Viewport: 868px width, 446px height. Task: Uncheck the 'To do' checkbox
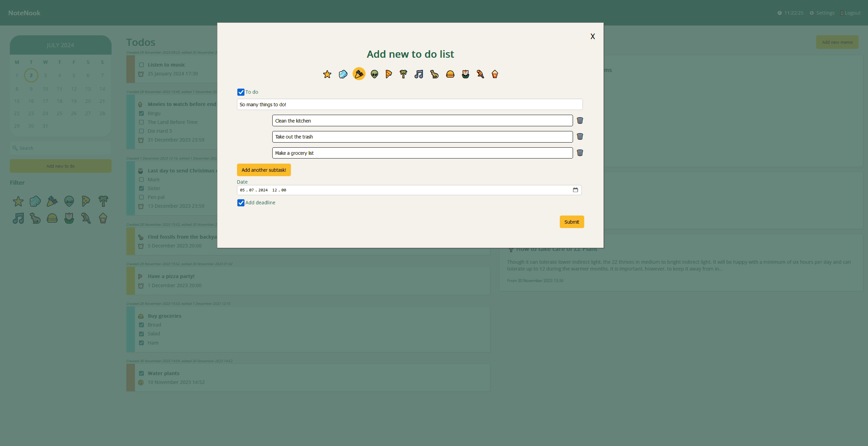tap(241, 92)
